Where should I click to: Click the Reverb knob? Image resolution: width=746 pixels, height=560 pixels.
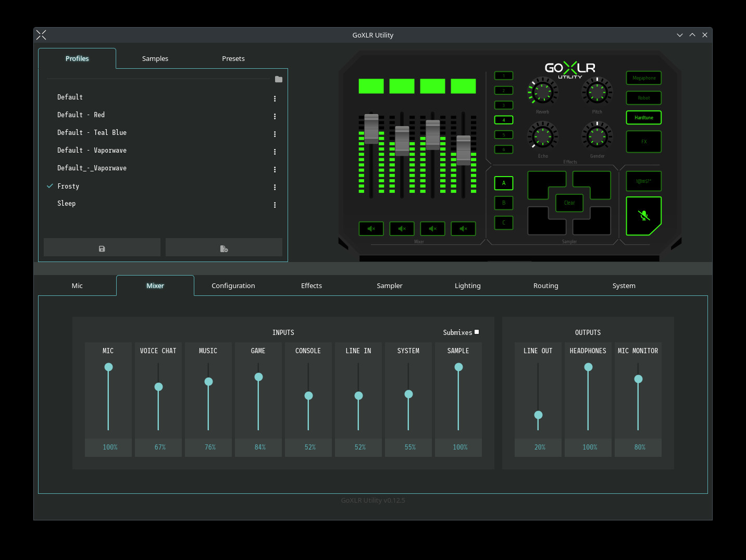pyautogui.click(x=543, y=92)
